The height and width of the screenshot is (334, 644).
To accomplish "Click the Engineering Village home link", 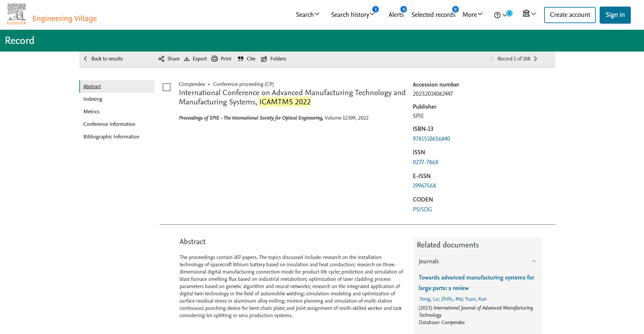I will 65,19.
